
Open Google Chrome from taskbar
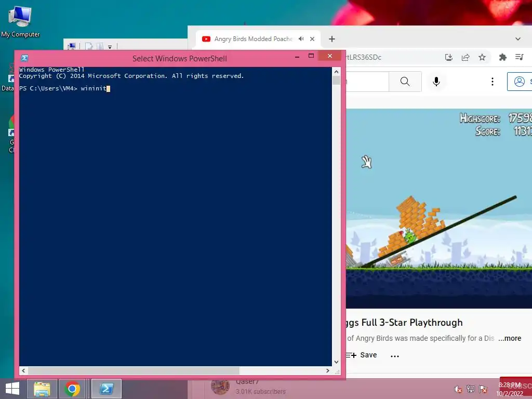[x=72, y=389]
